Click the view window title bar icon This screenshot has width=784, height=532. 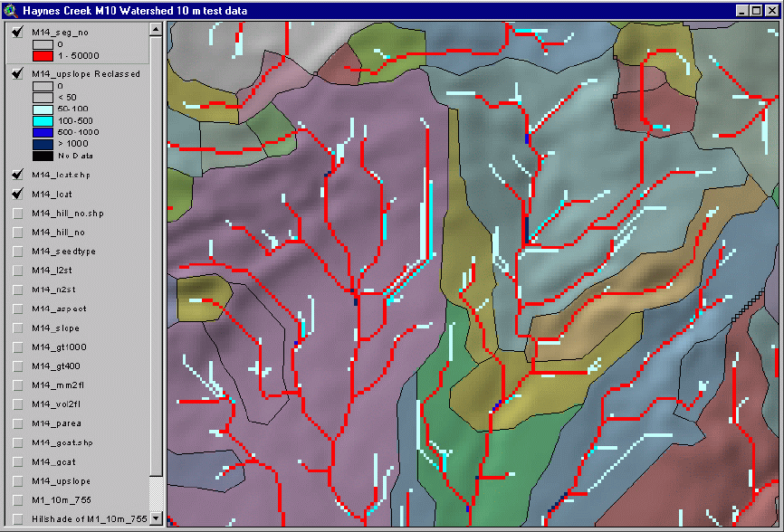pos(11,11)
